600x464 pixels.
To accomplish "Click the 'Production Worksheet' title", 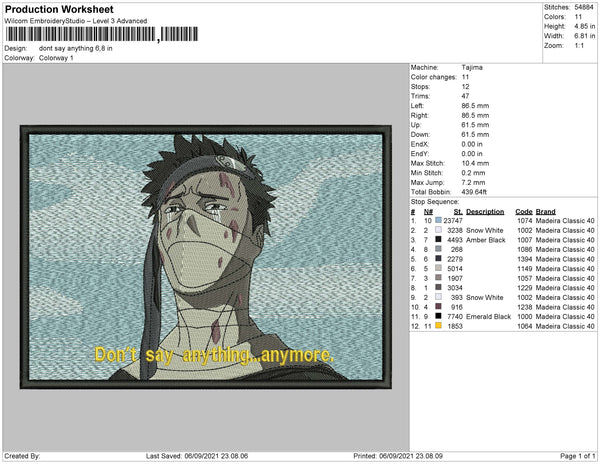I will (x=59, y=10).
